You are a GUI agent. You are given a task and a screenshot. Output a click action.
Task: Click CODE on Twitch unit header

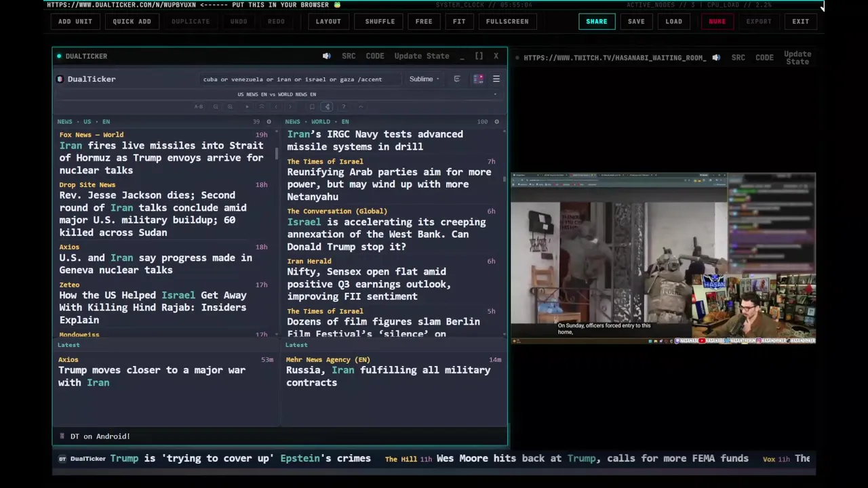pyautogui.click(x=764, y=58)
